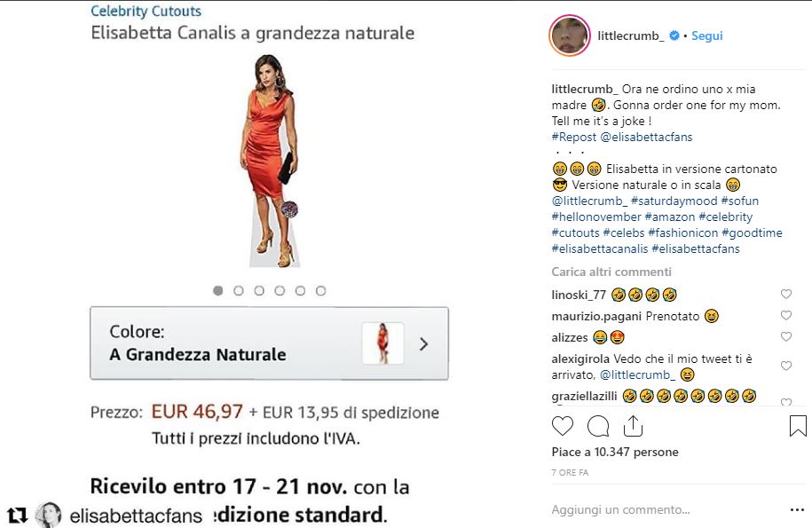Open the three-dot more options menu
812x528 pixels.
[797, 510]
